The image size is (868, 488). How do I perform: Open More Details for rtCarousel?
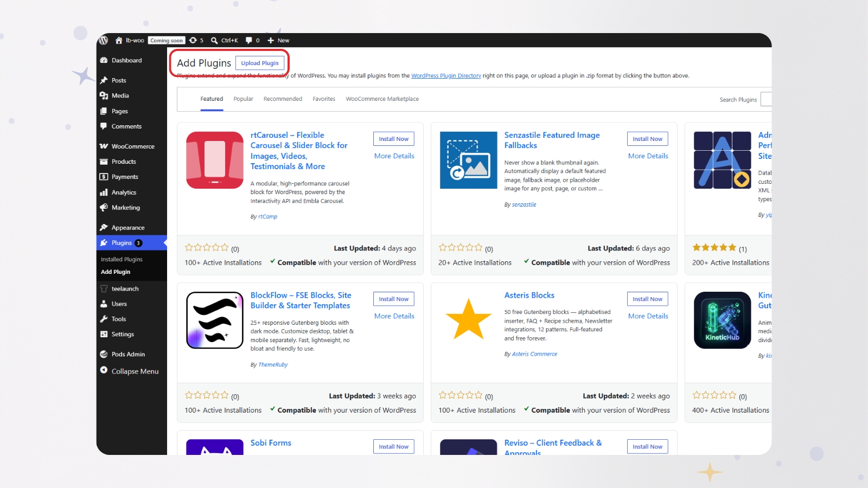394,156
